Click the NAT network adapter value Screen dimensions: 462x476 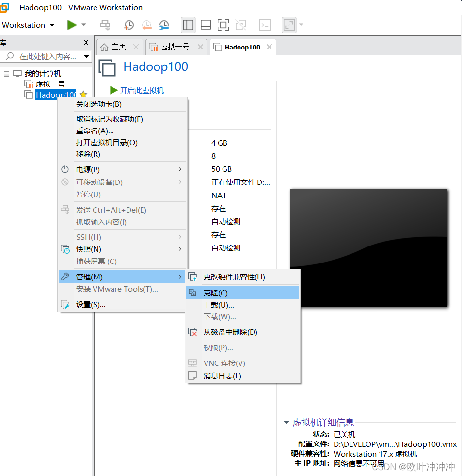(x=219, y=195)
